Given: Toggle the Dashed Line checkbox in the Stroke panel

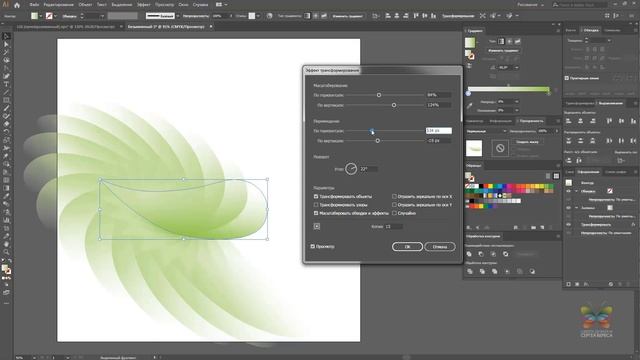Looking at the screenshot, I should coord(567,78).
